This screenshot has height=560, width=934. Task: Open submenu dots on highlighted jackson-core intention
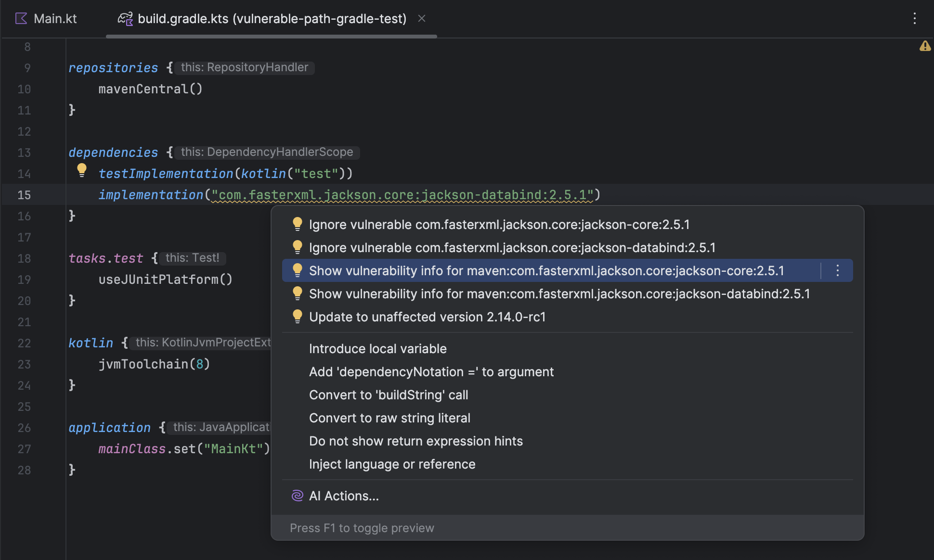coord(837,270)
